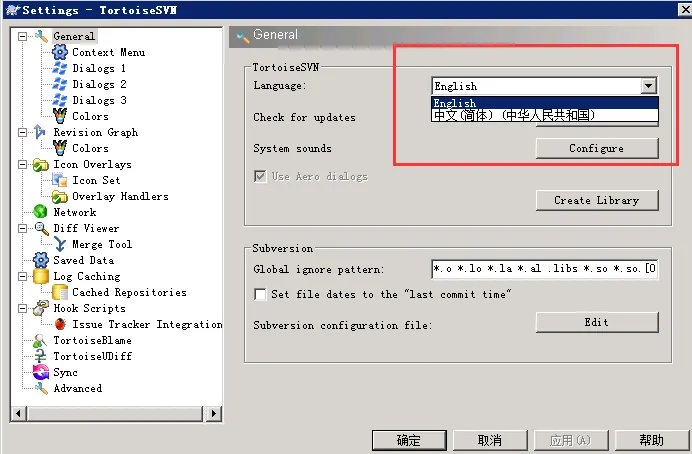This screenshot has height=454, width=692.
Task: Click the 确定 (OK) button
Action: pos(409,440)
